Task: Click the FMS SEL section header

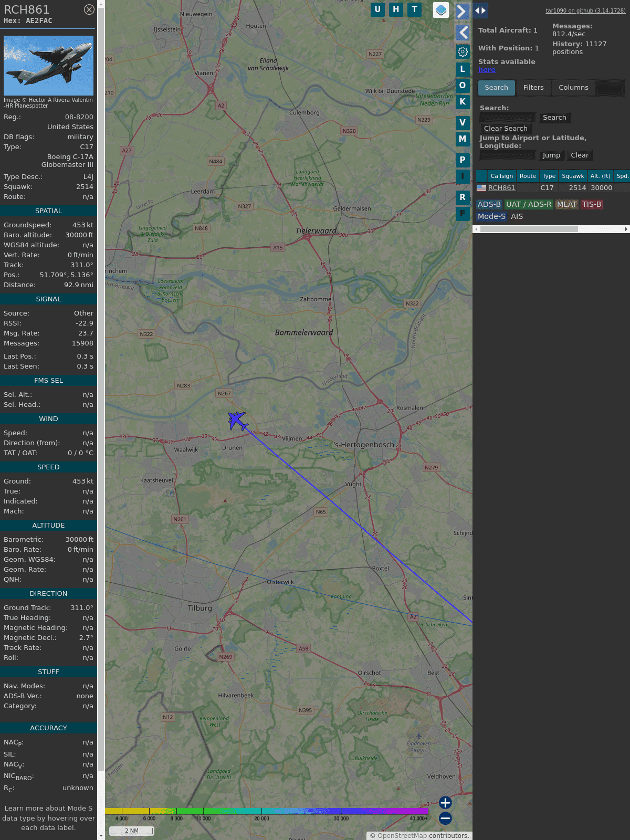Action: point(48,381)
